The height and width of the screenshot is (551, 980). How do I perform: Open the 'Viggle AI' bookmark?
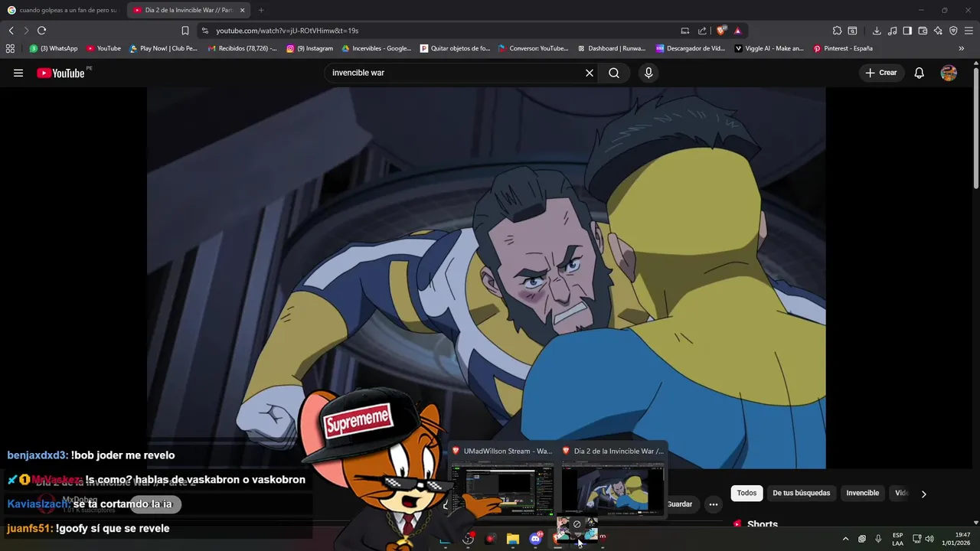(769, 48)
